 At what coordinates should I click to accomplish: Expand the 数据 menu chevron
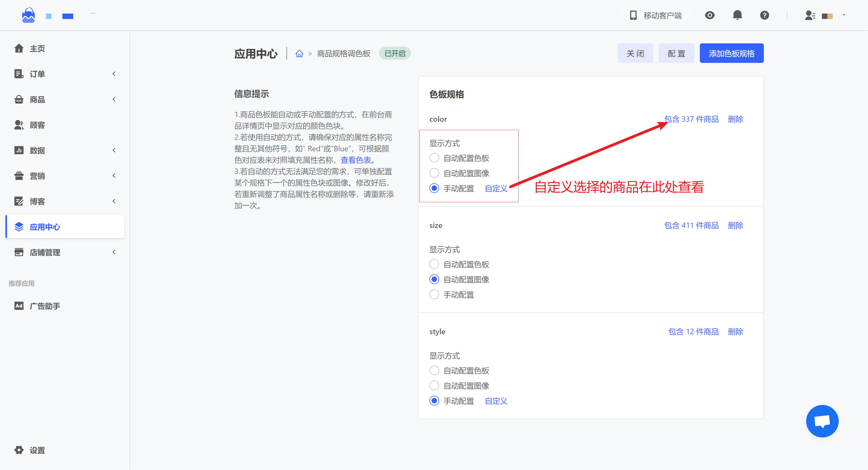(114, 150)
